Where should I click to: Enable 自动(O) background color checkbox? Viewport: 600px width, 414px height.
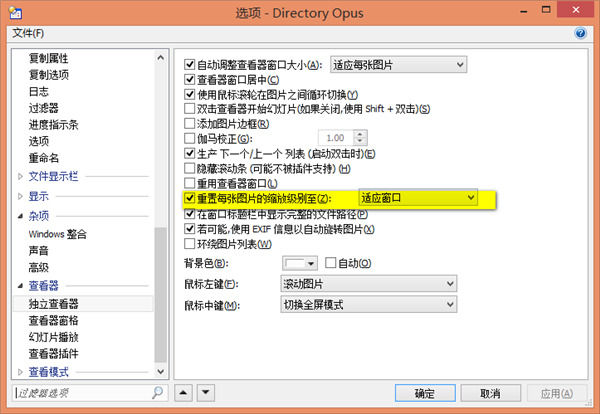(x=330, y=263)
